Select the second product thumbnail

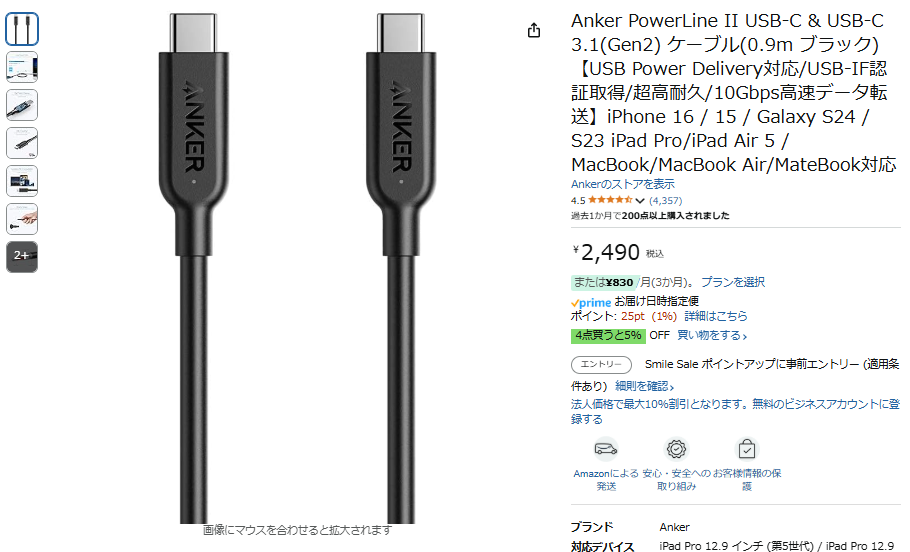(x=22, y=67)
